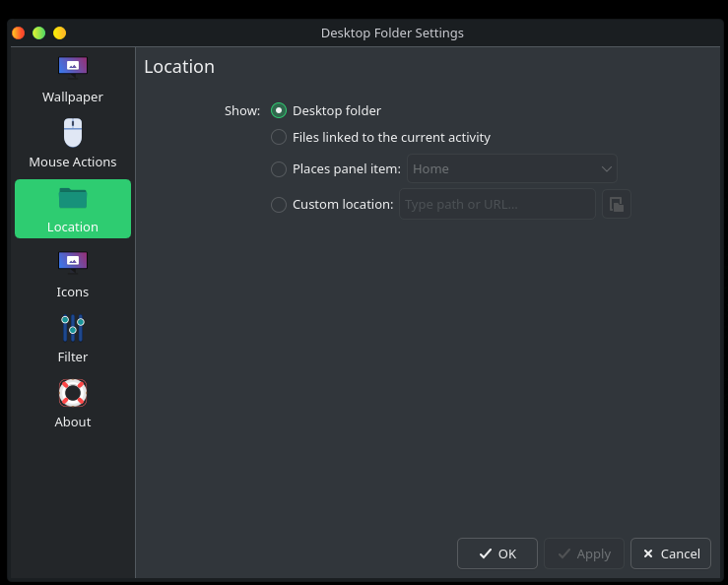The height and width of the screenshot is (585, 728).
Task: Click the About lifebuoy icon
Action: [x=73, y=393]
